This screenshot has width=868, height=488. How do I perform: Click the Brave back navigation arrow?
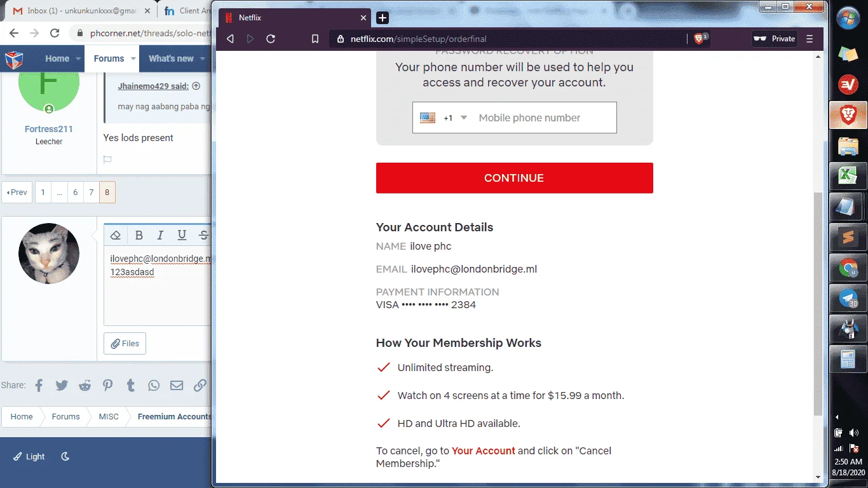pyautogui.click(x=230, y=39)
